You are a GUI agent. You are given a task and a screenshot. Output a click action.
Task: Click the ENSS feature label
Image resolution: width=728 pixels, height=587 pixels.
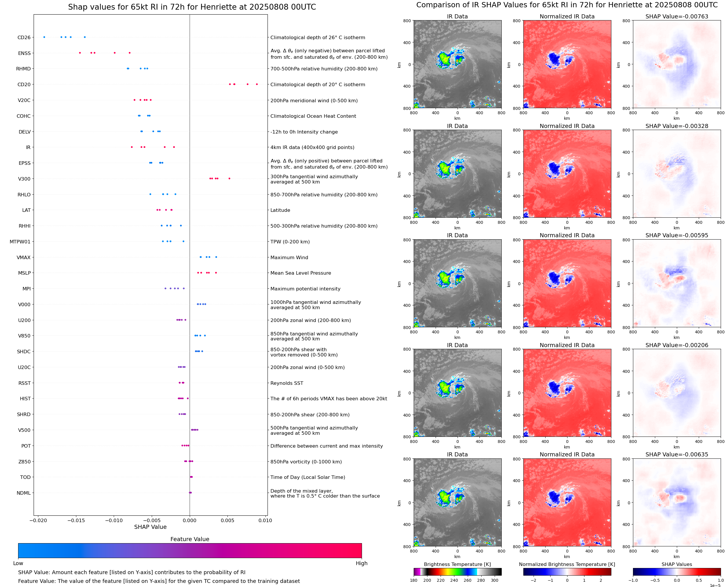click(x=24, y=53)
